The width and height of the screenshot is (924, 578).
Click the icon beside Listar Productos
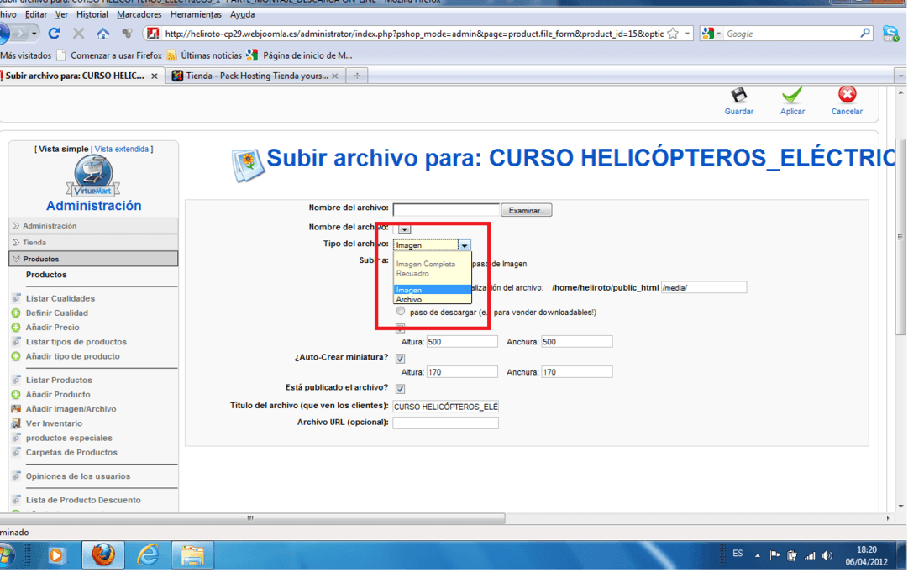[17, 380]
